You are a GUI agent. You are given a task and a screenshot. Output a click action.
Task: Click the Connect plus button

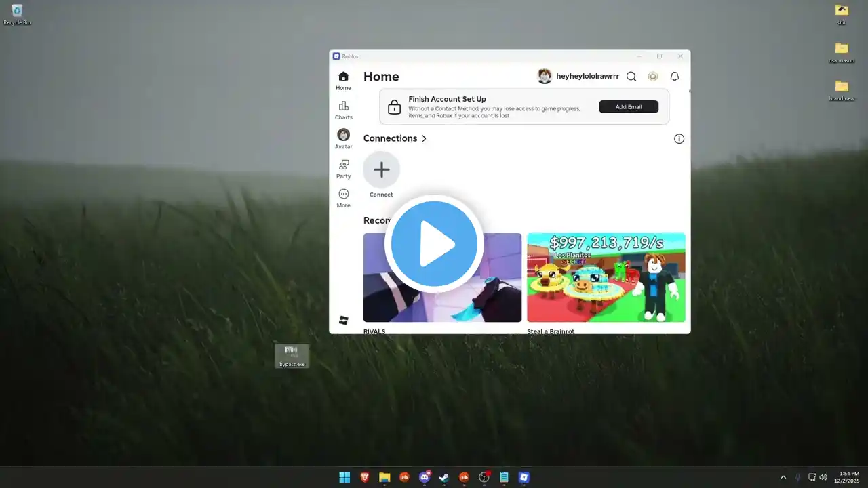[382, 169]
